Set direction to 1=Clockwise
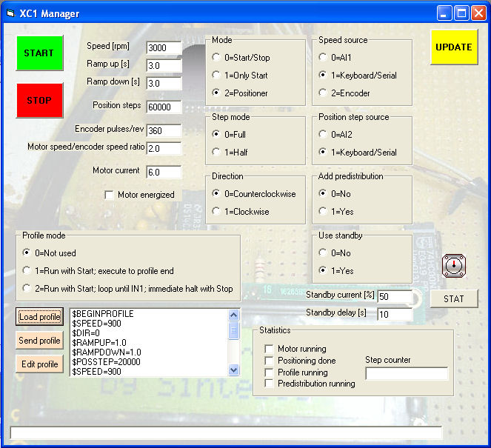 (217, 211)
